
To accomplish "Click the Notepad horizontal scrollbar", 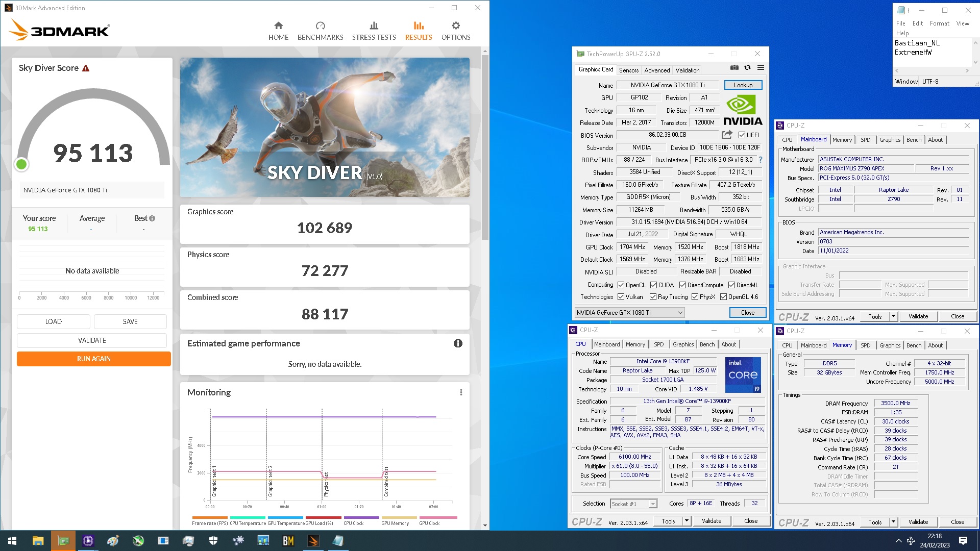I will coord(932,70).
